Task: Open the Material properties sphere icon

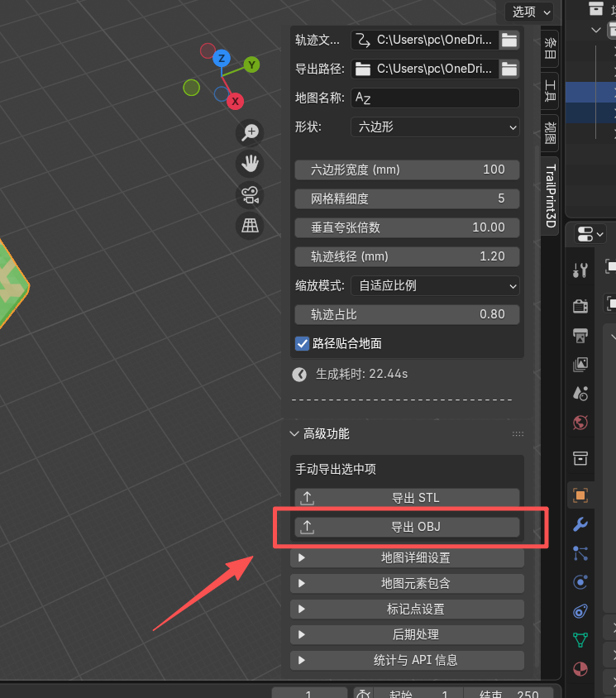Action: pyautogui.click(x=580, y=669)
